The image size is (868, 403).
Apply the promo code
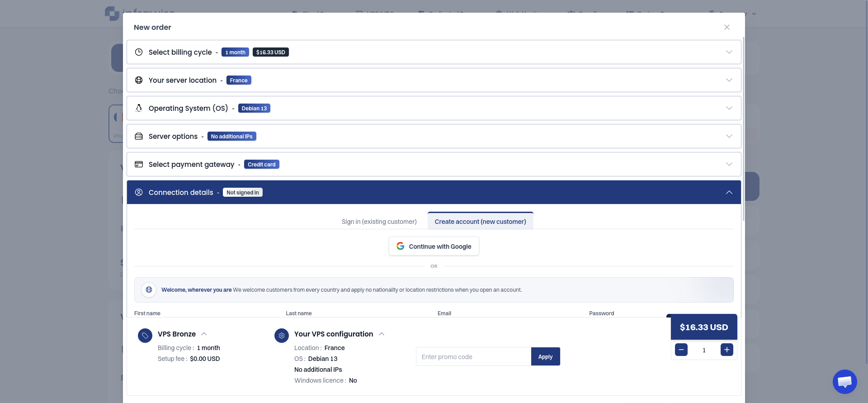(x=545, y=356)
